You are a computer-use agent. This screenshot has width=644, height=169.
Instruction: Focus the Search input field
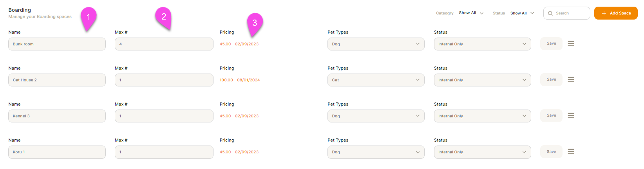567,13
